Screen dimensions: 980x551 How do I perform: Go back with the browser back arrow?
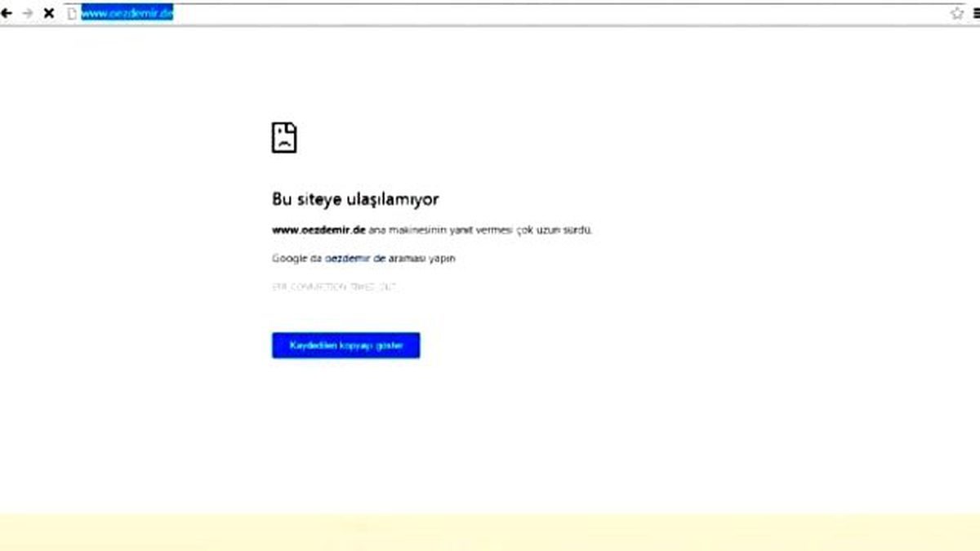point(6,14)
